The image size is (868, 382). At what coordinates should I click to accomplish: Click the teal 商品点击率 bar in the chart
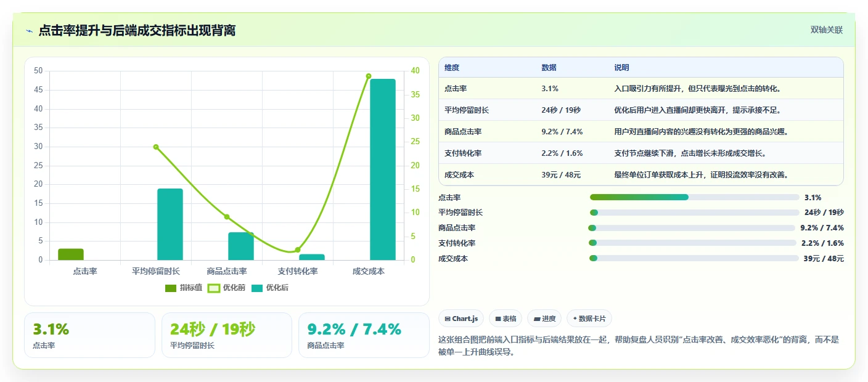241,246
